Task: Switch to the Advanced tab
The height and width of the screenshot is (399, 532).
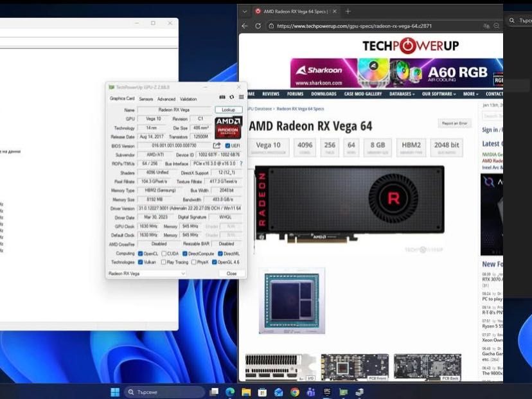Action: (x=166, y=99)
